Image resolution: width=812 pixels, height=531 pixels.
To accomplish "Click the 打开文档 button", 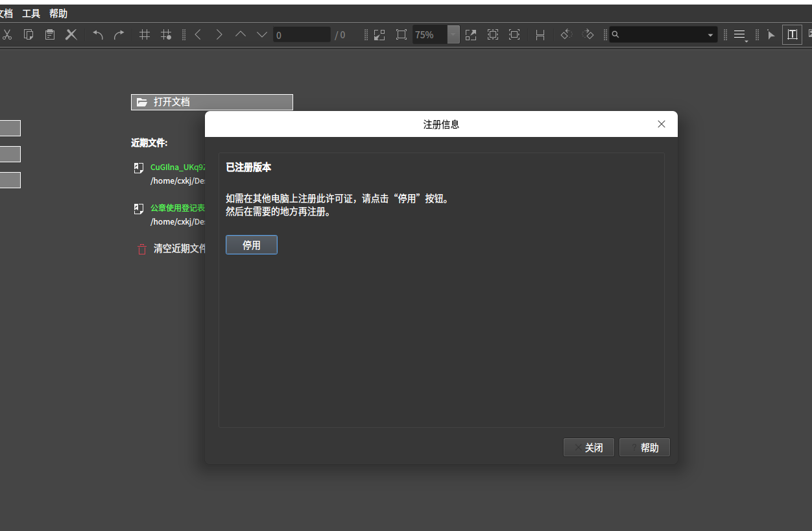I will point(212,102).
